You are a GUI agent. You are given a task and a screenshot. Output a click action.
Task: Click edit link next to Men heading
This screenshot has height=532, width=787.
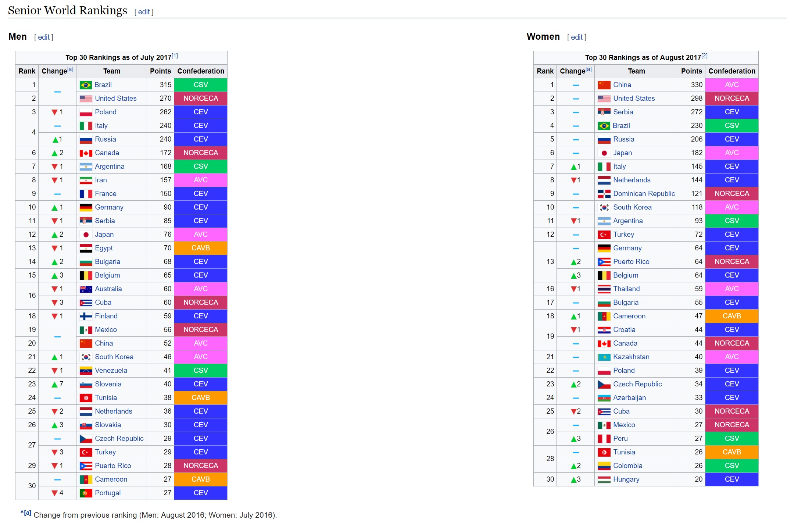tap(44, 37)
